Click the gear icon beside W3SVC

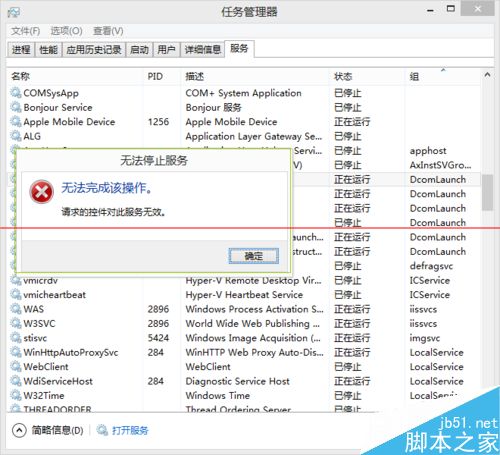tap(16, 323)
